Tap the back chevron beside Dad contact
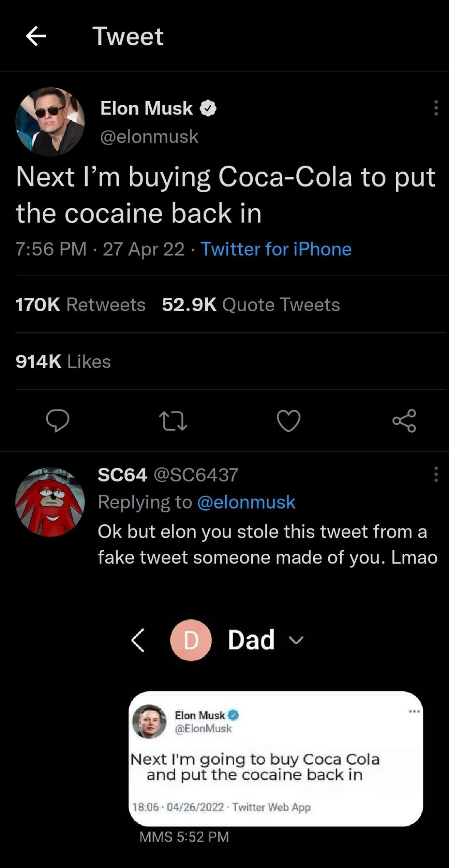This screenshot has width=449, height=868. [x=138, y=640]
